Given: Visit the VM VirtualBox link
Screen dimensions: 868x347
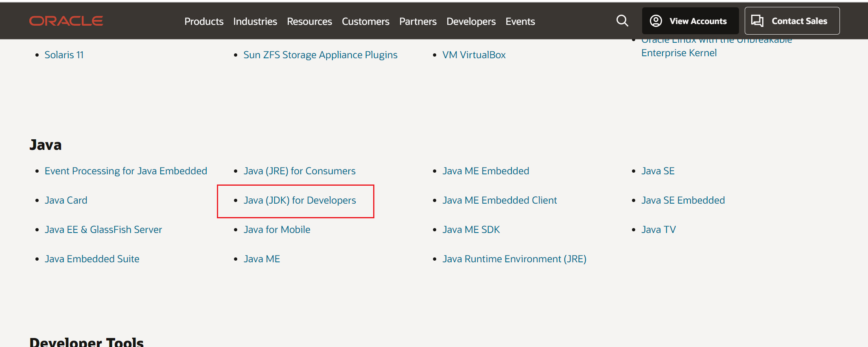Looking at the screenshot, I should click(474, 55).
